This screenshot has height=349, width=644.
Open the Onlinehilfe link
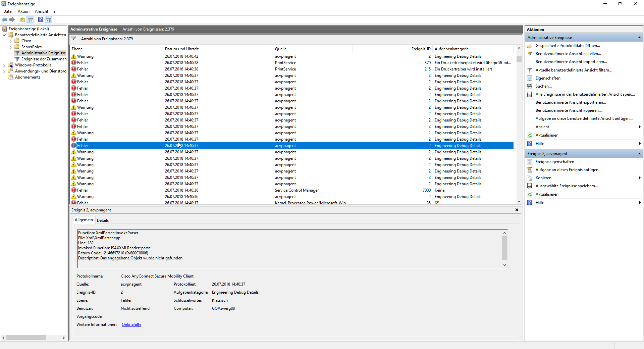[131, 325]
